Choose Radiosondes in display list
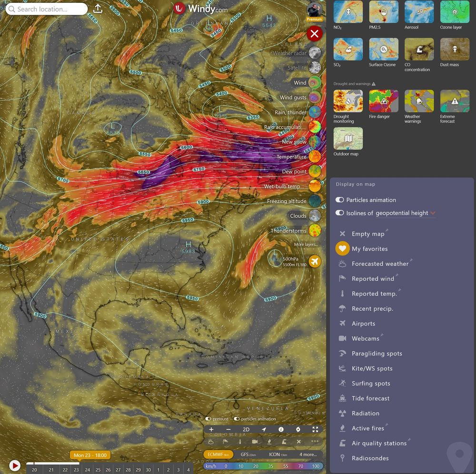Image resolution: width=476 pixels, height=474 pixels. [370, 458]
